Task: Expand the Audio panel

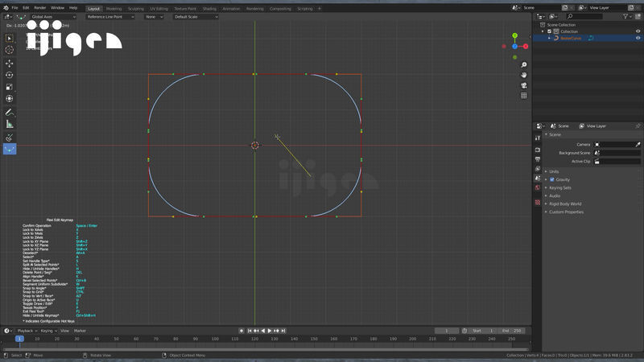Action: point(553,195)
